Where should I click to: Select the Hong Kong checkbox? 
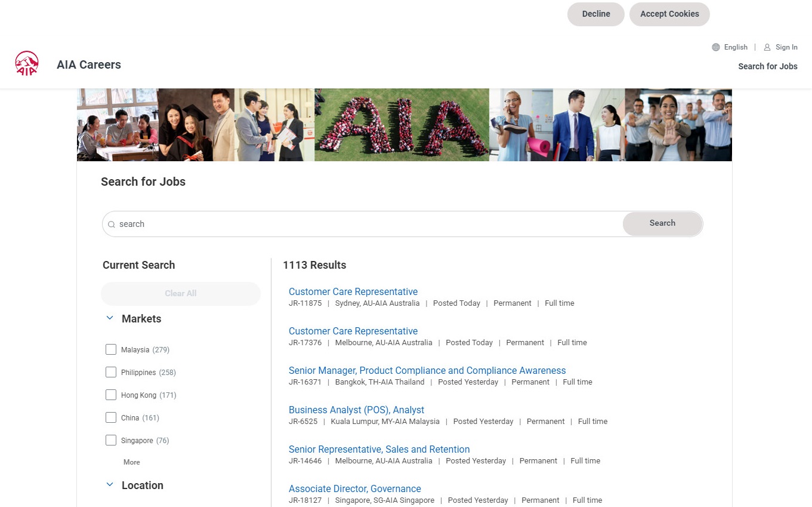pyautogui.click(x=111, y=395)
